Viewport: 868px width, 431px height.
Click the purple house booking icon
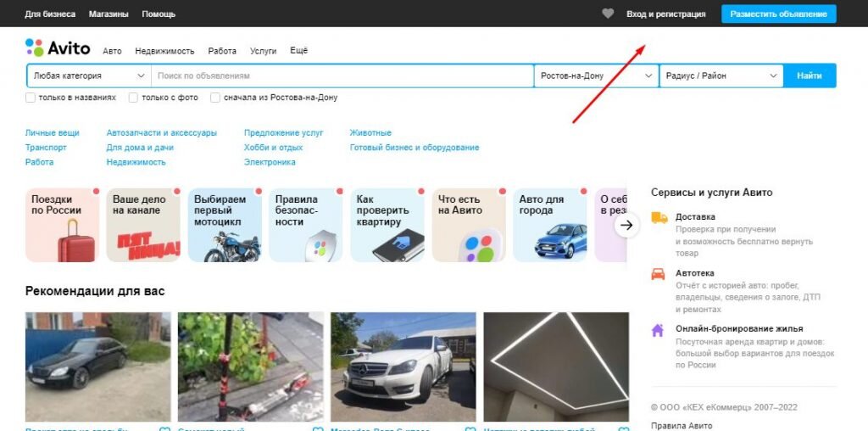pyautogui.click(x=658, y=330)
